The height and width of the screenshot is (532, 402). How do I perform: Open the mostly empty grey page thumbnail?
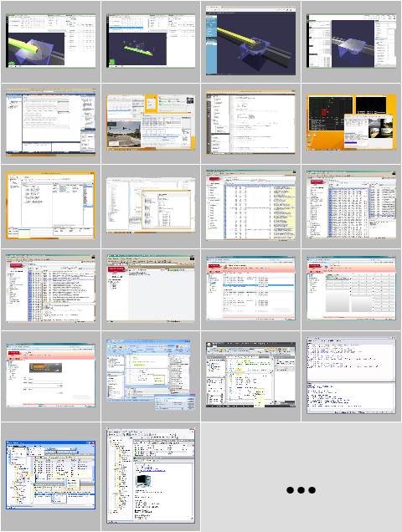pos(151,289)
